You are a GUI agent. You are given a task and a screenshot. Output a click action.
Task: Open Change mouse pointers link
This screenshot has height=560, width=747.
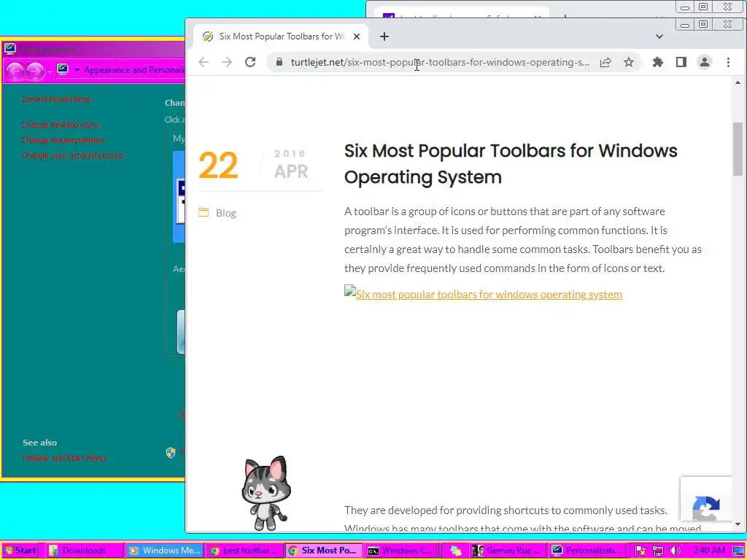[x=63, y=140]
